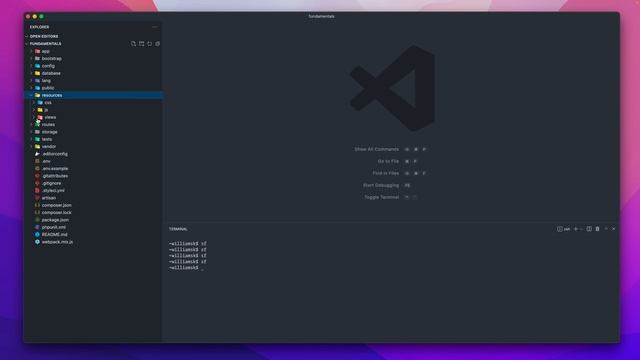Click the database folder icon

(38, 73)
